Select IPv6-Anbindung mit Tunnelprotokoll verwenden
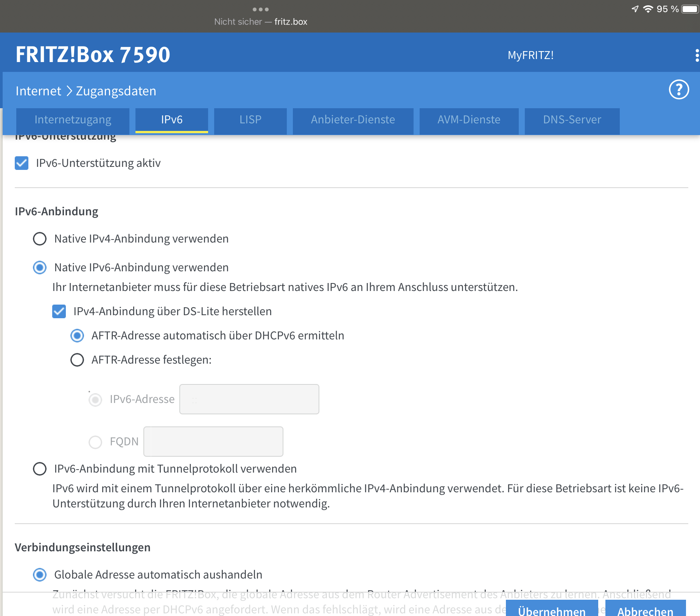Image resolution: width=700 pixels, height=616 pixels. tap(40, 469)
